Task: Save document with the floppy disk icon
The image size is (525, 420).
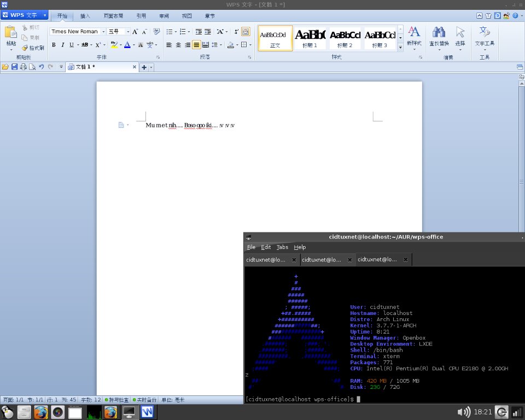Action: (x=14, y=67)
